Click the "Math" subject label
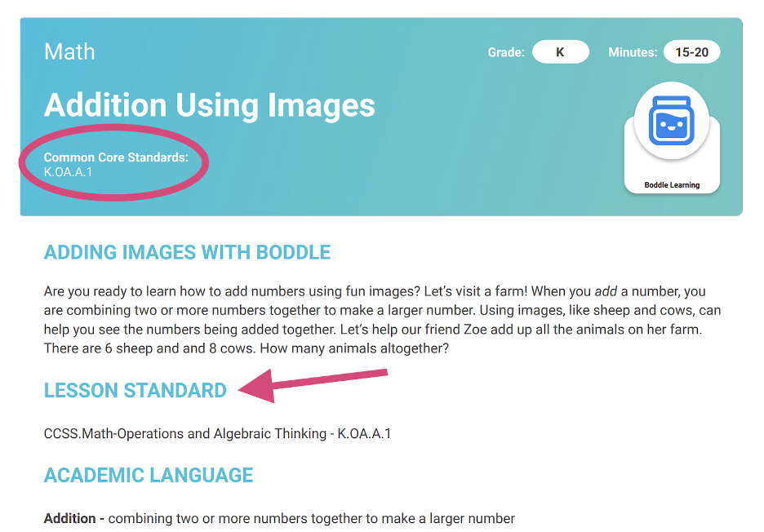This screenshot has width=764, height=532. coord(69,52)
